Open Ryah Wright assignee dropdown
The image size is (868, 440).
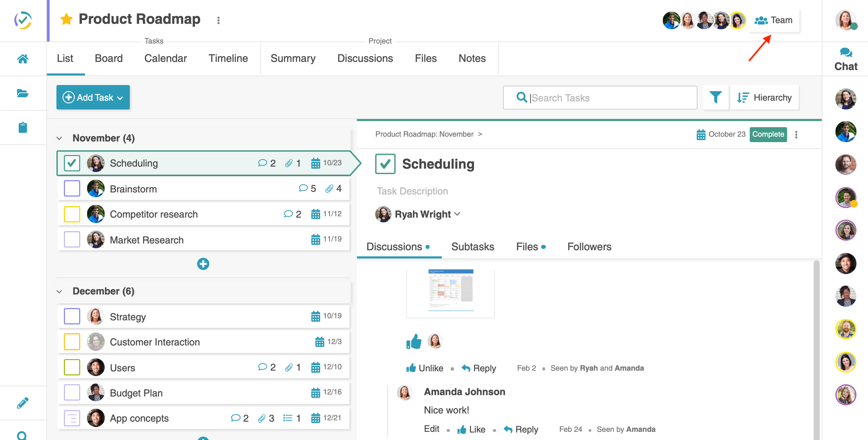tap(457, 214)
